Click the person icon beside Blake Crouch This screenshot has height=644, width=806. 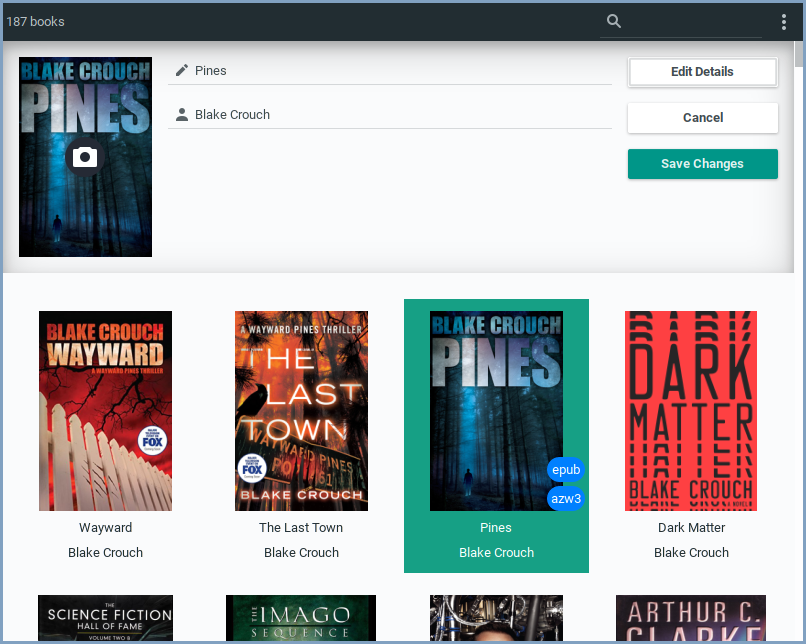coord(181,114)
